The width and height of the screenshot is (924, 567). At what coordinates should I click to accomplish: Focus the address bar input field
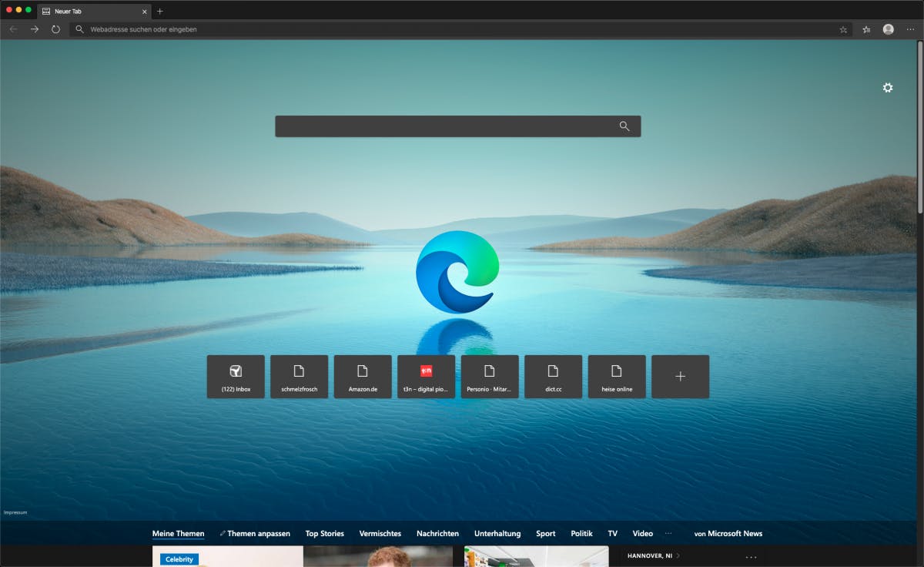click(454, 29)
